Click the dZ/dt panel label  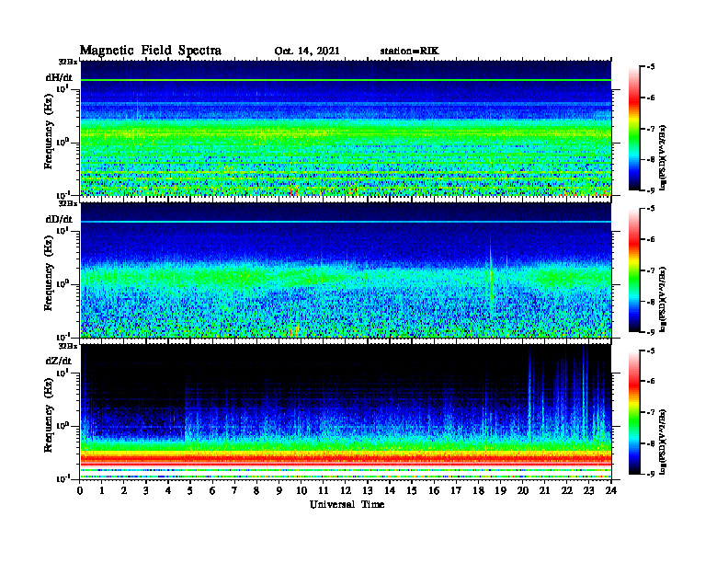(x=59, y=361)
